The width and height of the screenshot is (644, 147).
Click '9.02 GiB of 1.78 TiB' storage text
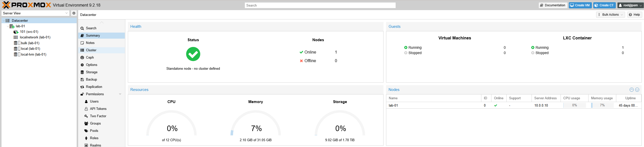[340, 140]
